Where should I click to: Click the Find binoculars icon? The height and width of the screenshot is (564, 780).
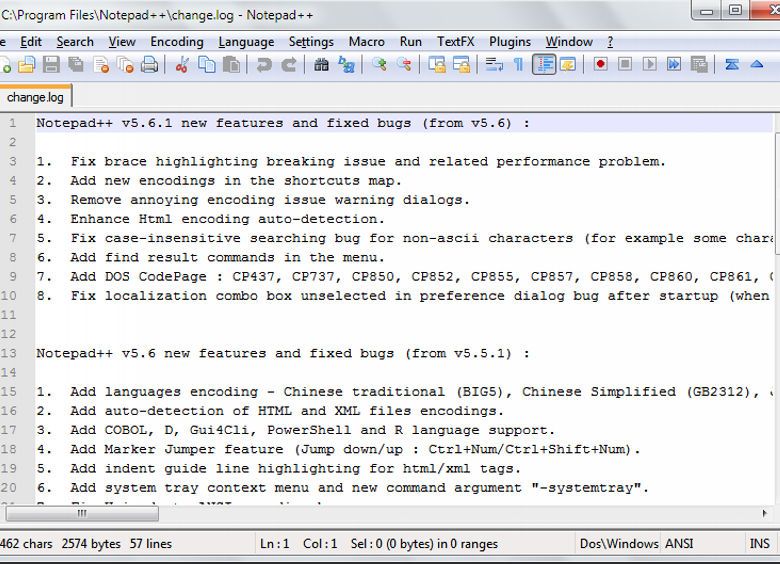(321, 65)
